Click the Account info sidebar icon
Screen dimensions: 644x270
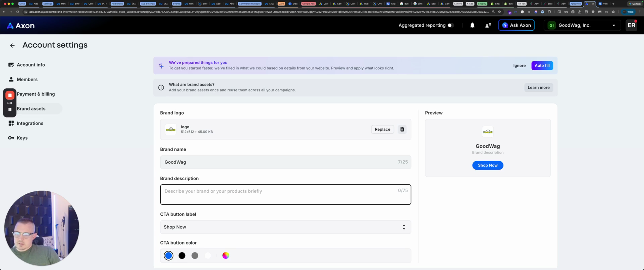pos(11,65)
